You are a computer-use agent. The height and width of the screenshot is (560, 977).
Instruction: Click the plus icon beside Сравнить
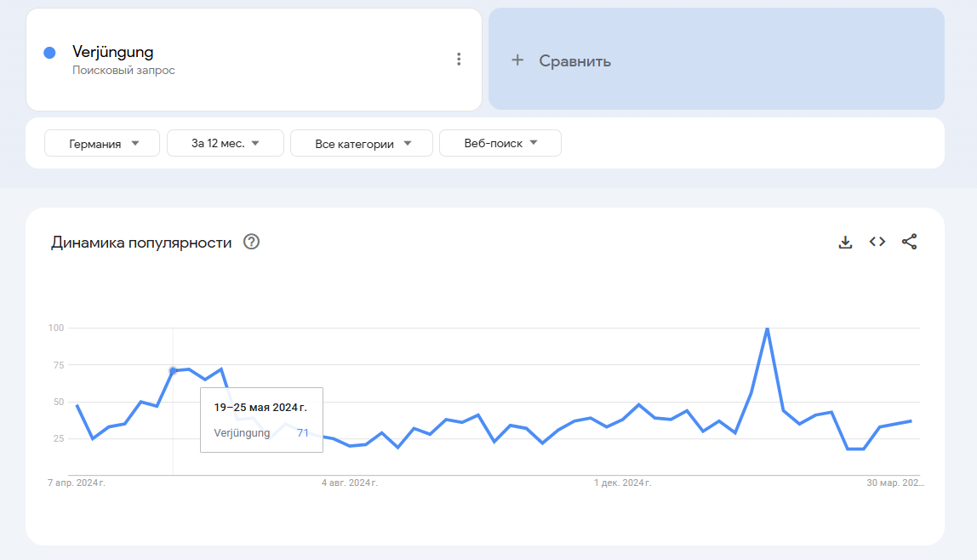click(x=517, y=60)
